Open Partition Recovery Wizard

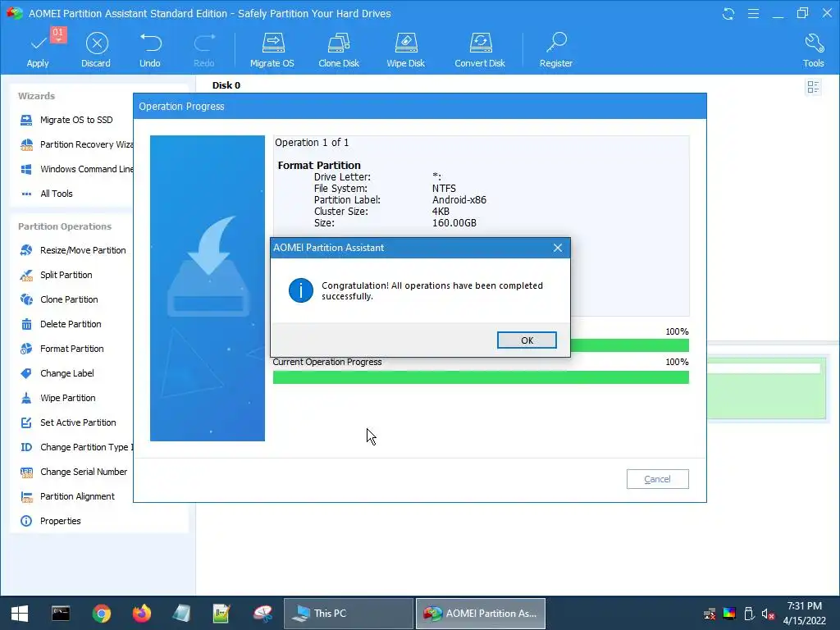pyautogui.click(x=76, y=144)
